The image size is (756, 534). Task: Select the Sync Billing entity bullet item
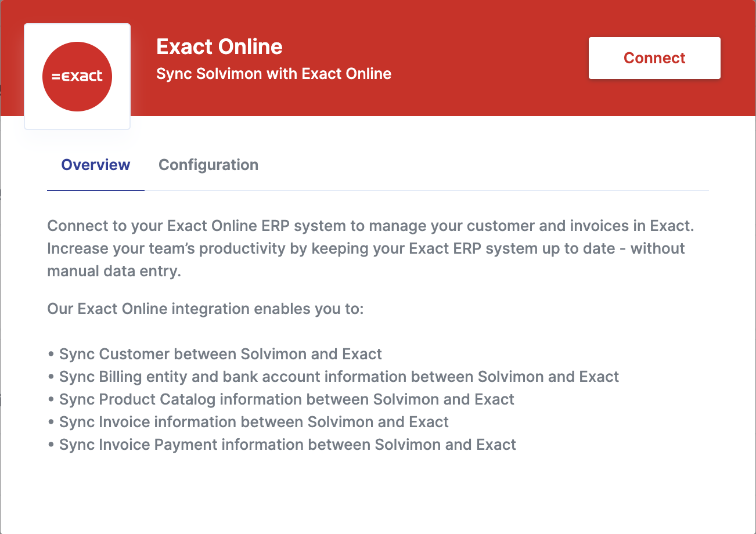pos(339,377)
